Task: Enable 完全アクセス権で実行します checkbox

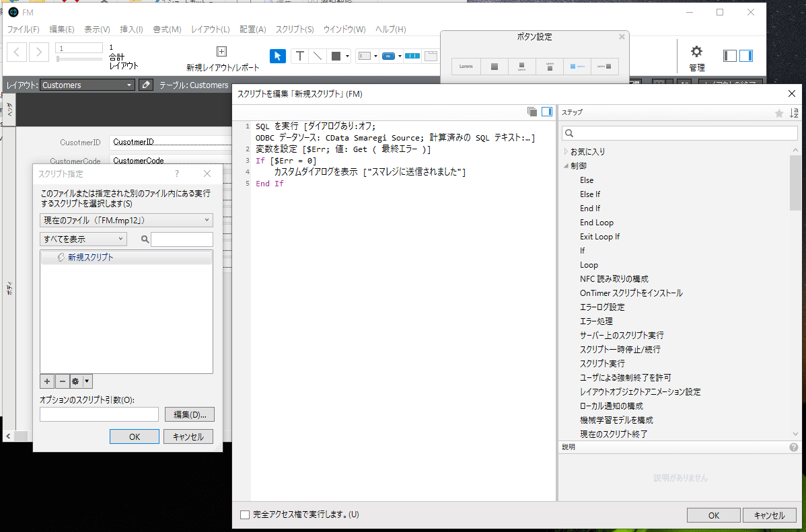Action: pos(245,515)
